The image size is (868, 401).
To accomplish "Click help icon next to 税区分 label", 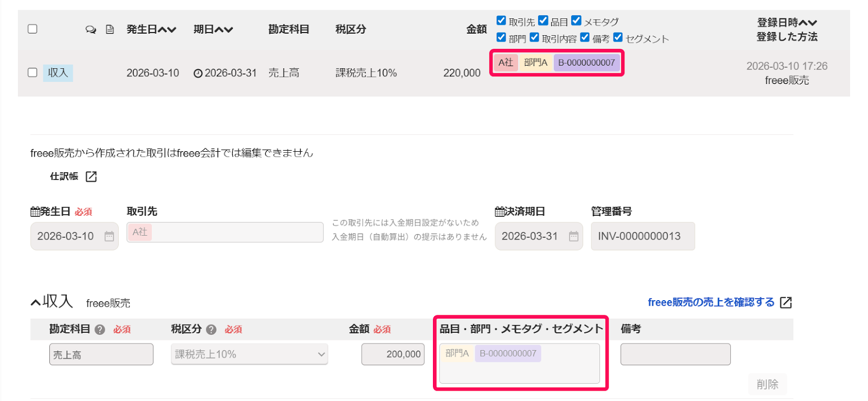I will [212, 329].
